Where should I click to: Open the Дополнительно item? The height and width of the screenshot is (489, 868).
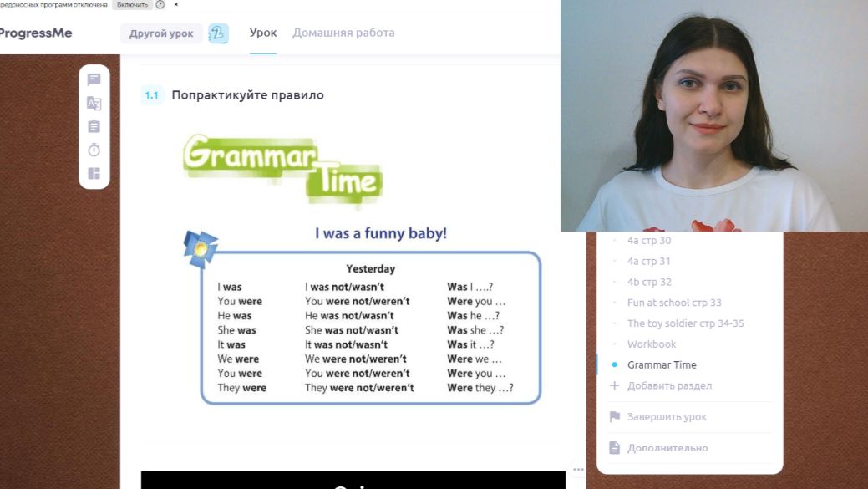pos(667,448)
